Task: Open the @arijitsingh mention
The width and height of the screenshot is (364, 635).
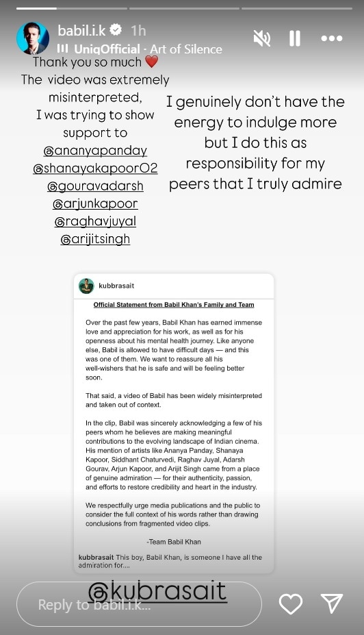Action: (x=95, y=239)
